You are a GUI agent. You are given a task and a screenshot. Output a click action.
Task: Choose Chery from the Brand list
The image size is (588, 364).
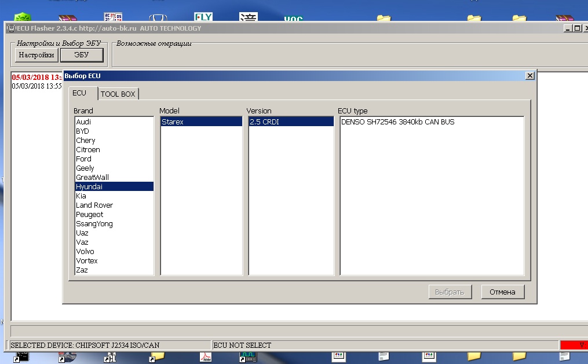coord(114,141)
